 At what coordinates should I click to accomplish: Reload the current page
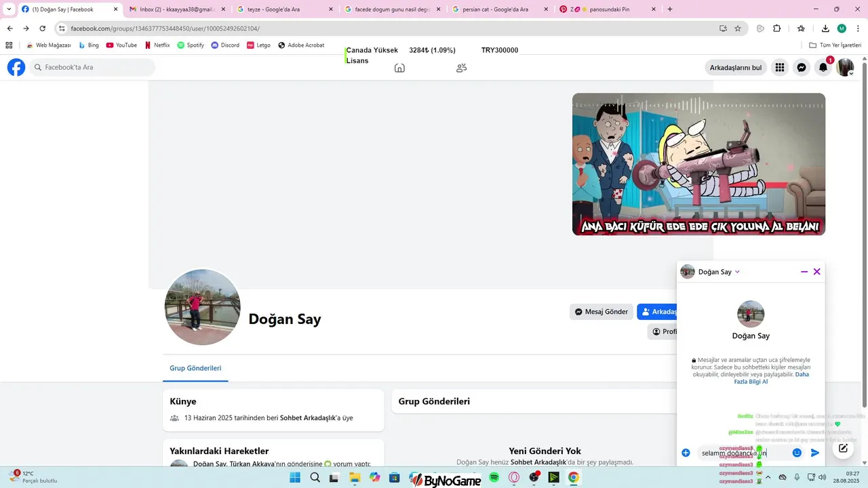coord(42,28)
